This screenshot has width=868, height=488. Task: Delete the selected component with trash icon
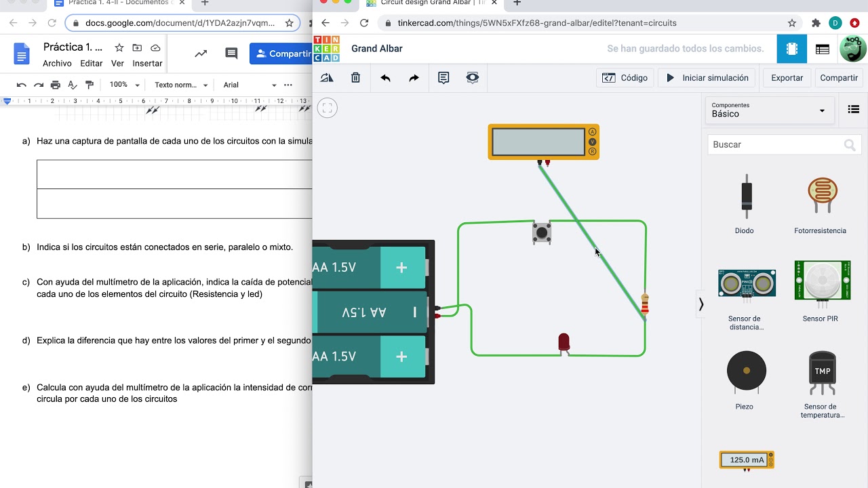[x=355, y=78]
